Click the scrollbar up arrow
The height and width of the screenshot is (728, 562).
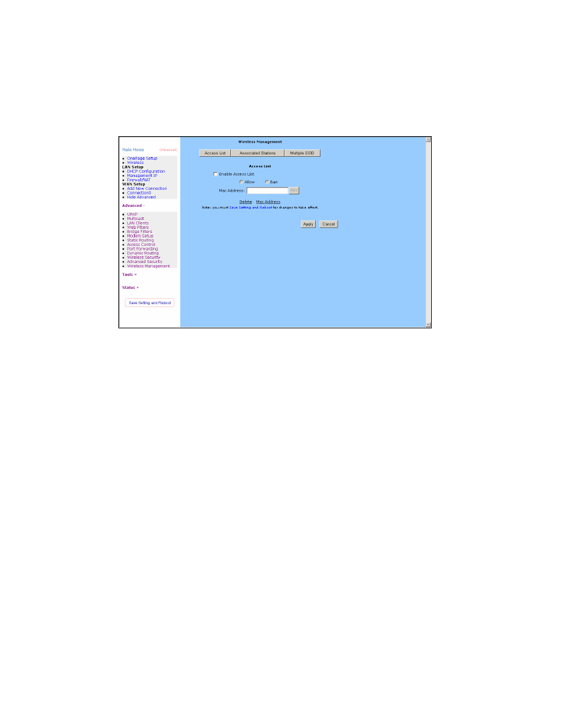pos(428,140)
